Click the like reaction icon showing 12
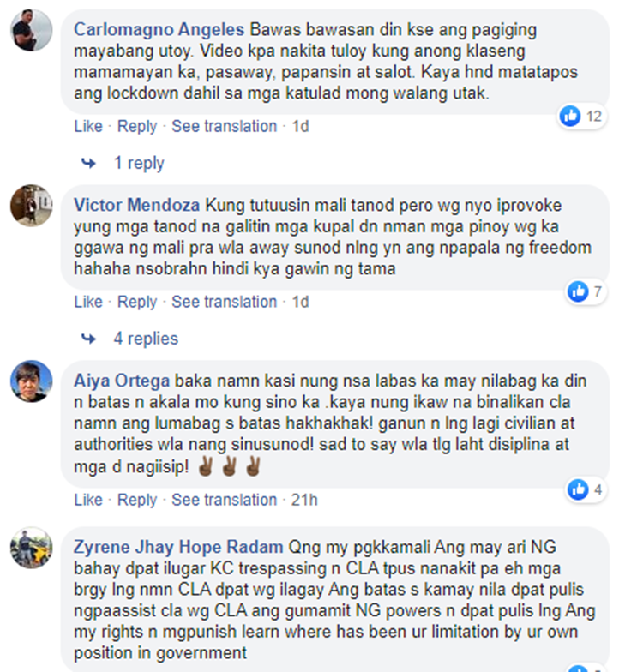The image size is (643, 672). [x=570, y=117]
